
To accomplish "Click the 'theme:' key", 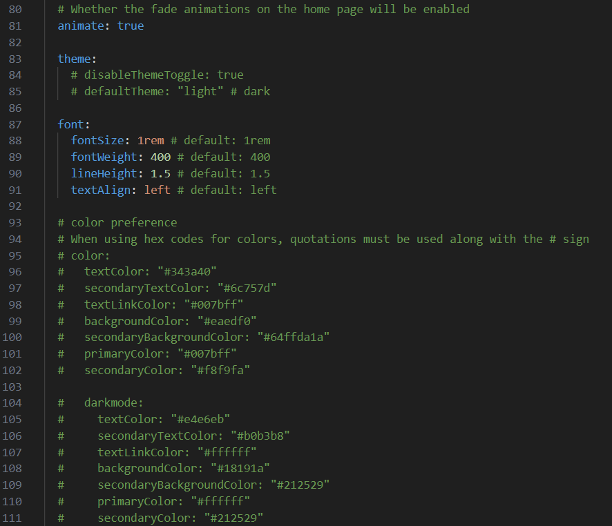I will point(77,59).
